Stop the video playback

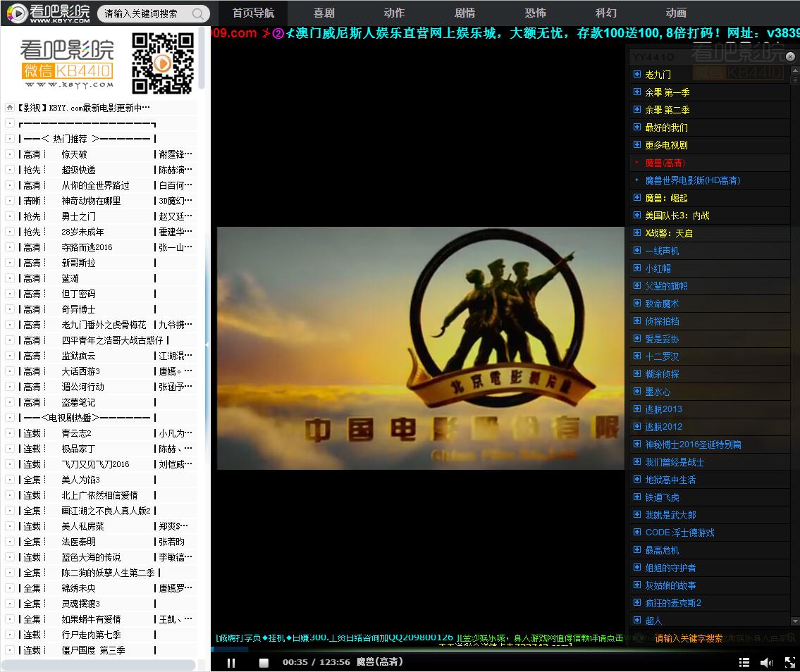tap(264, 662)
